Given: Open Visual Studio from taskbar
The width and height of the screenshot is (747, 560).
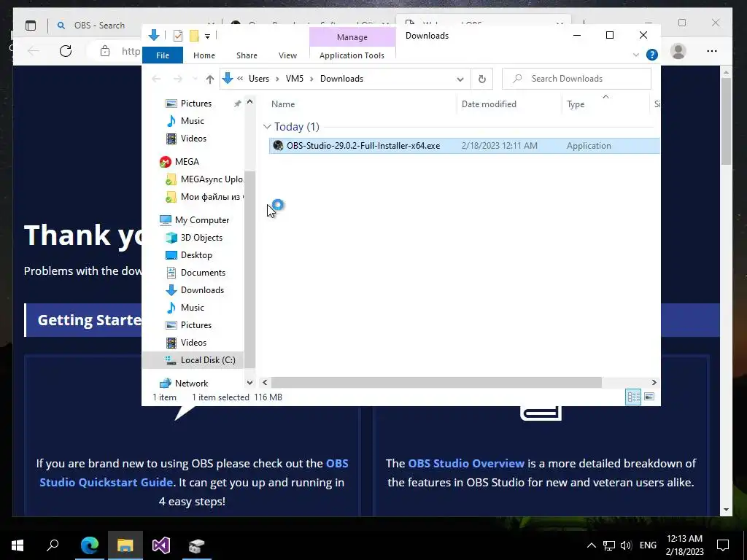Looking at the screenshot, I should (x=161, y=545).
